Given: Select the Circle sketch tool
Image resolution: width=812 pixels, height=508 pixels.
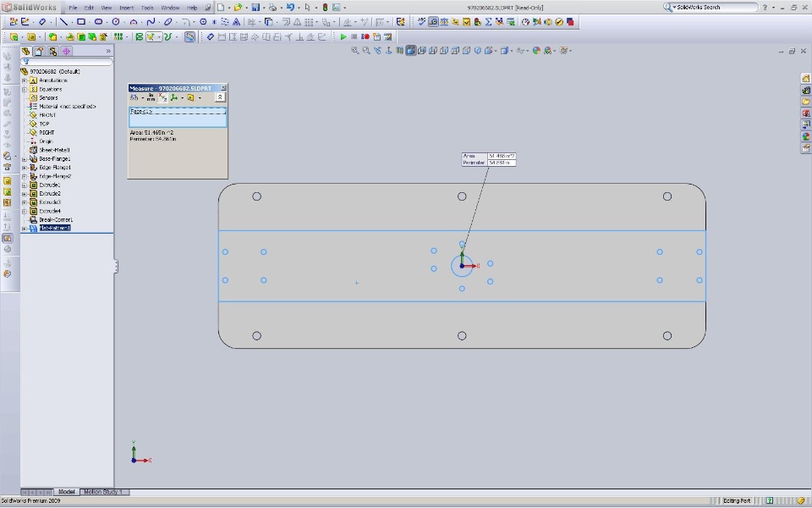Looking at the screenshot, I should pyautogui.click(x=116, y=22).
